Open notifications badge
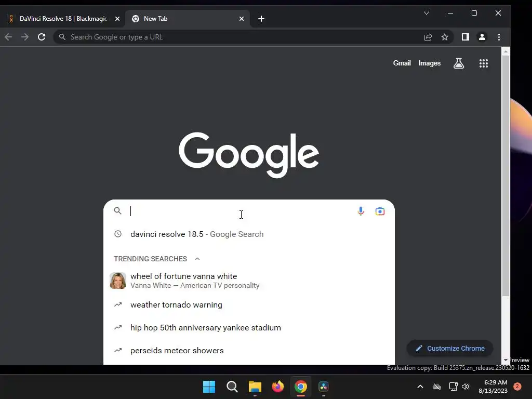Viewport: 532px width, 399px height. [517, 387]
